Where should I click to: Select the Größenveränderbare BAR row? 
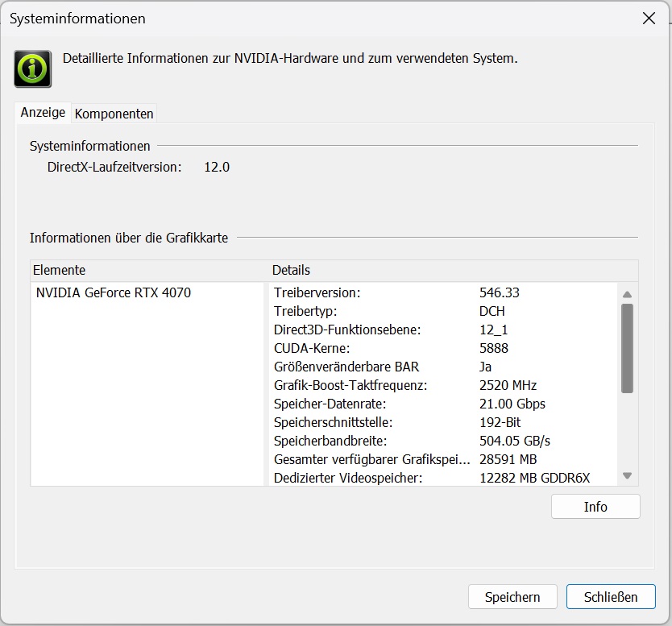pos(346,367)
